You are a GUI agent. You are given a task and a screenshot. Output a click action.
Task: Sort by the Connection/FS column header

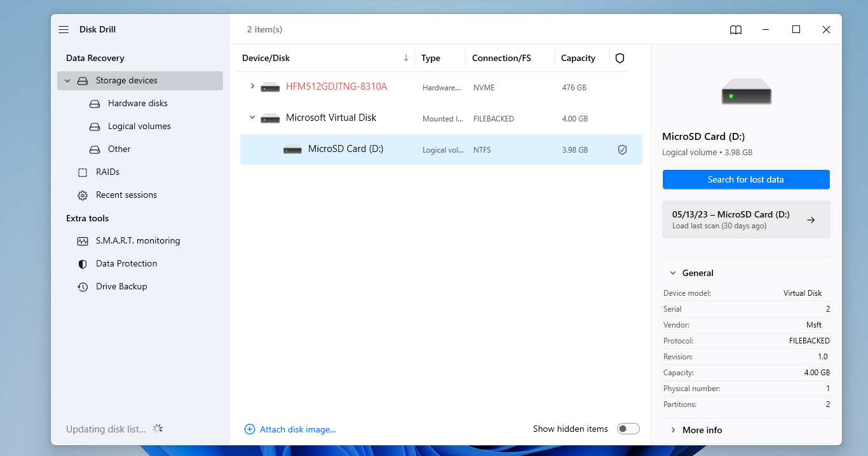pos(501,58)
